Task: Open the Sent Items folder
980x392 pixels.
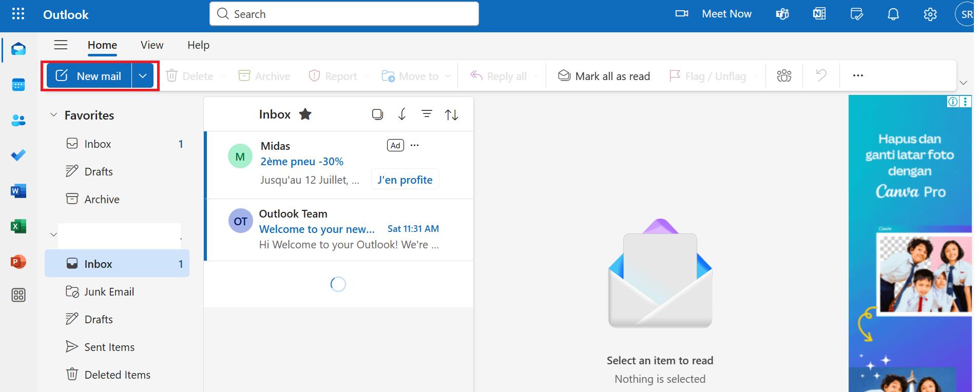Action: 117,347
